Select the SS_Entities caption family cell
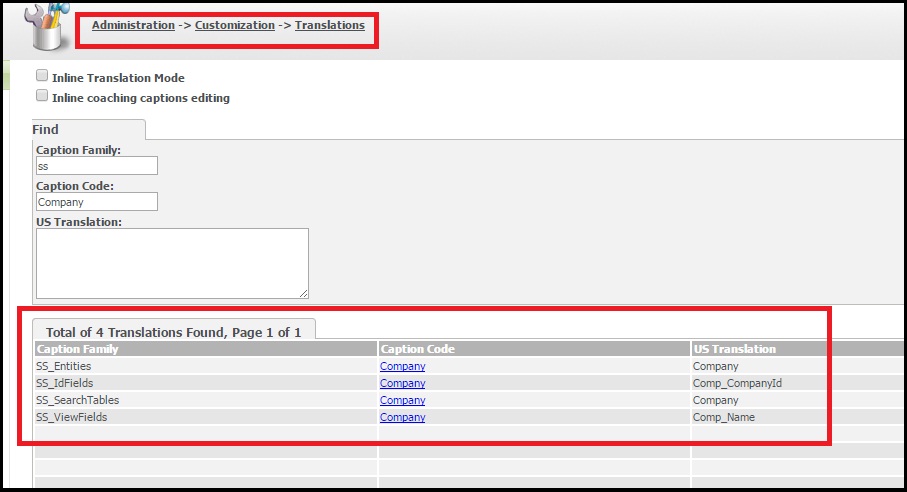 (x=205, y=366)
